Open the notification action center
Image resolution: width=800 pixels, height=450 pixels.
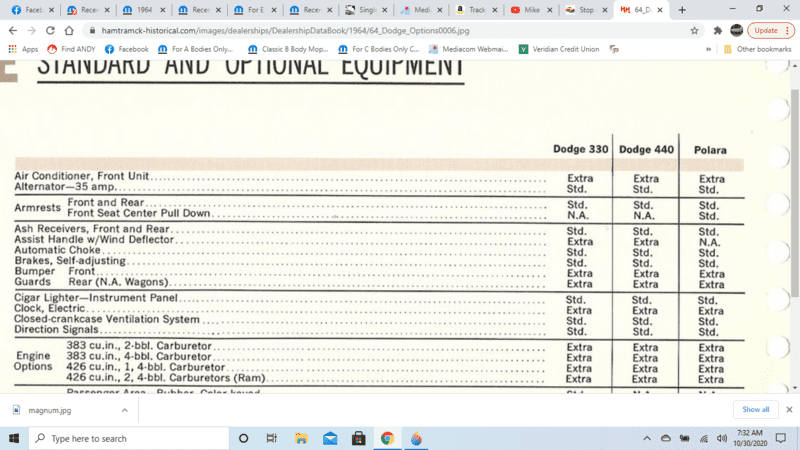[x=781, y=438]
